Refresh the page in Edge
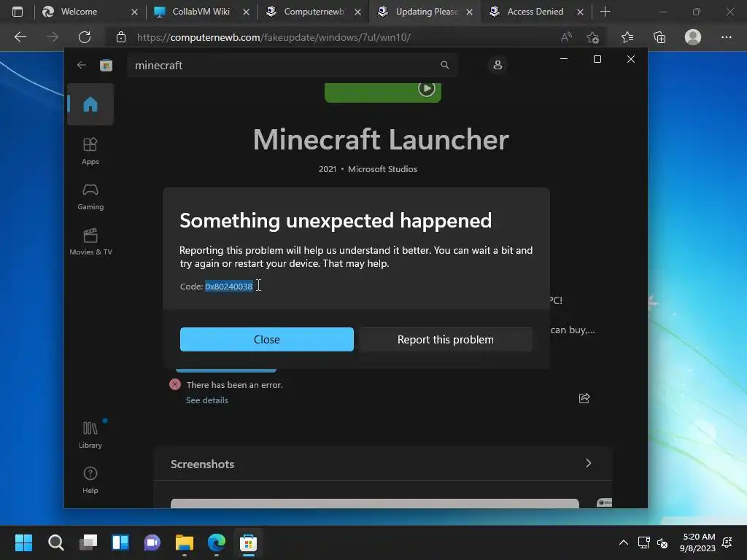Viewport: 747px width, 560px height. 85,36
